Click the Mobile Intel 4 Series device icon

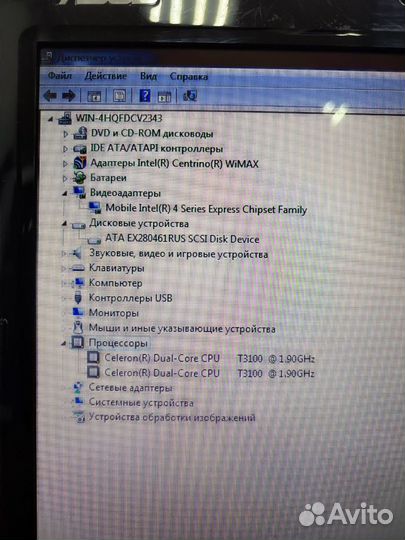pyautogui.click(x=95, y=208)
